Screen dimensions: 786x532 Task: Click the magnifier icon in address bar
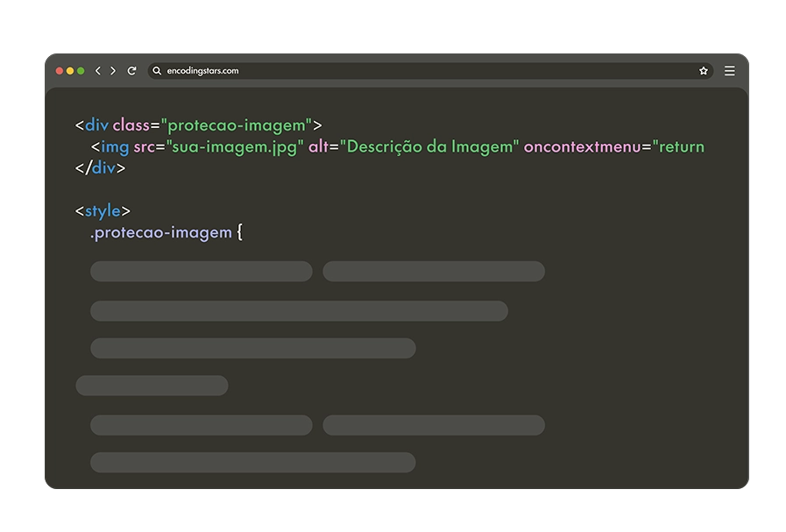[x=157, y=71]
